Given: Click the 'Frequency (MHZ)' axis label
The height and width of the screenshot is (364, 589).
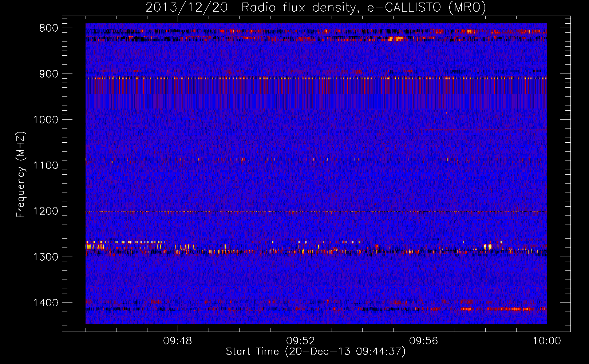Looking at the screenshot, I should (21, 174).
